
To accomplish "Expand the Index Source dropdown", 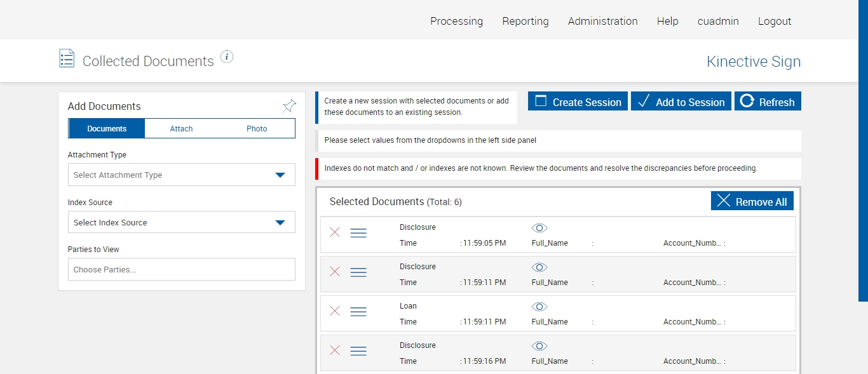I will (181, 223).
